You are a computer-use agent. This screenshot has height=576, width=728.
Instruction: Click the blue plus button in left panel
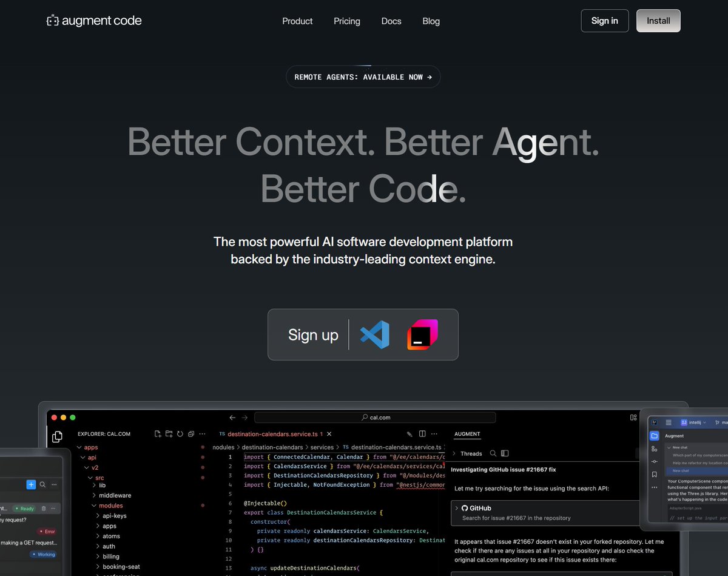click(31, 484)
